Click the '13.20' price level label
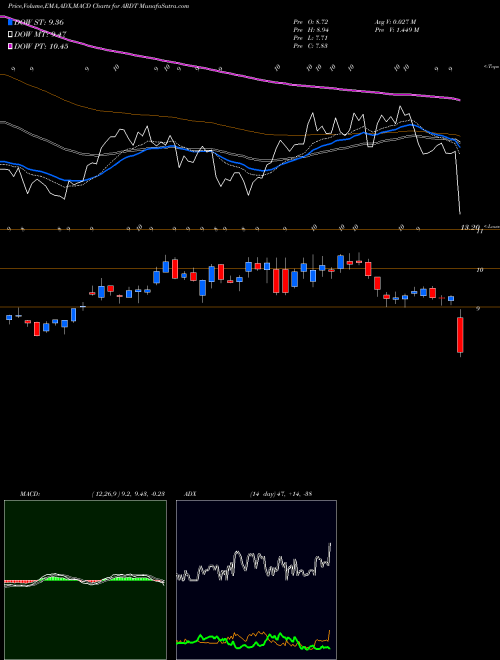500x660 pixels. click(470, 228)
